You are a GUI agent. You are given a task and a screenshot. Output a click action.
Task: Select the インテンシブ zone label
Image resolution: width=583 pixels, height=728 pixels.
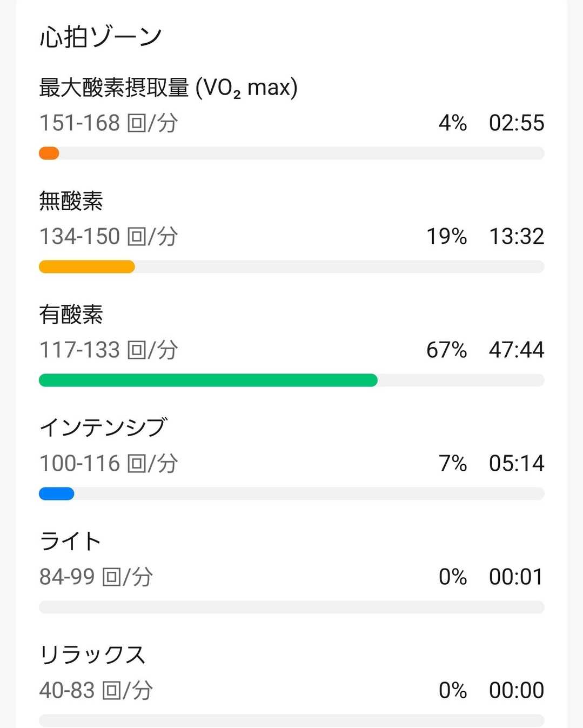tap(103, 428)
